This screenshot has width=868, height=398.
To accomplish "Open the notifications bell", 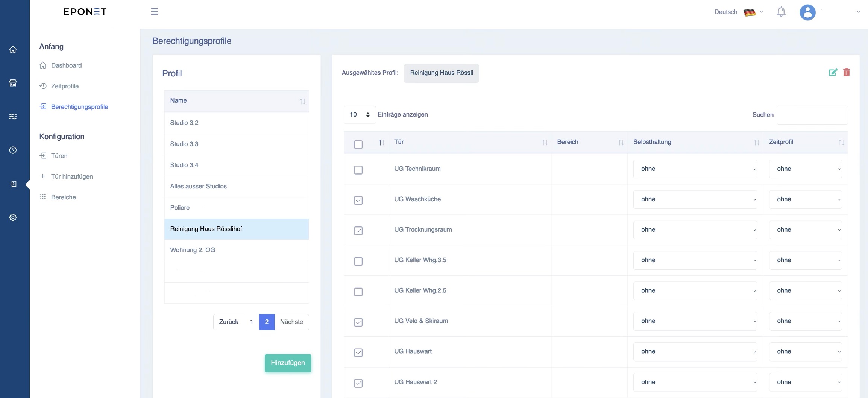I will [781, 12].
